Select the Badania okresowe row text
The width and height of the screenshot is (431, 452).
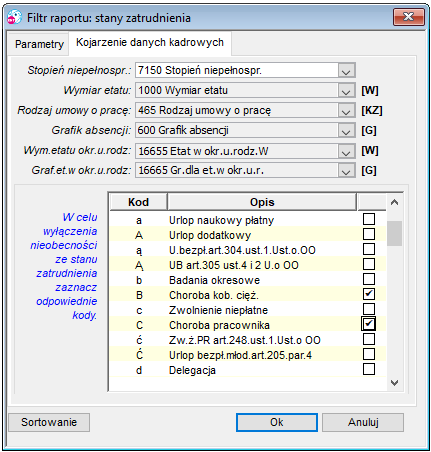(x=214, y=280)
